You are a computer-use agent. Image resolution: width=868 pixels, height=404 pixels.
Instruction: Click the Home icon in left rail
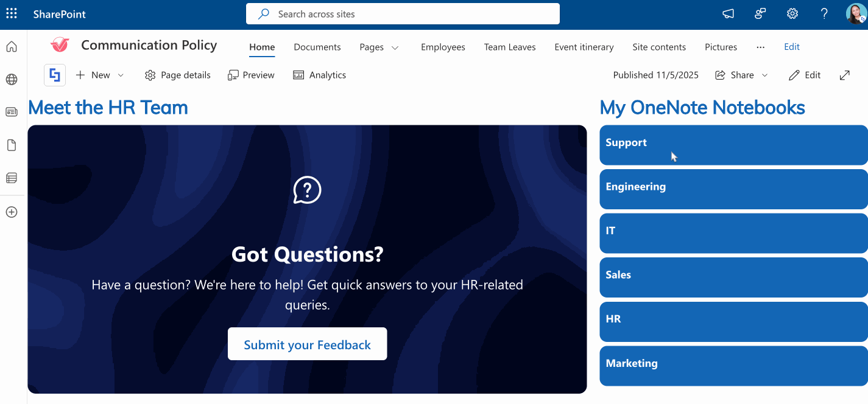pos(12,47)
